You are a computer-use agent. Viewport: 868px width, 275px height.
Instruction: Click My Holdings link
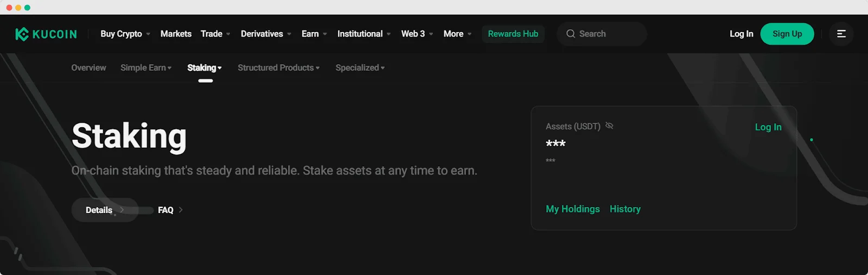(572, 209)
